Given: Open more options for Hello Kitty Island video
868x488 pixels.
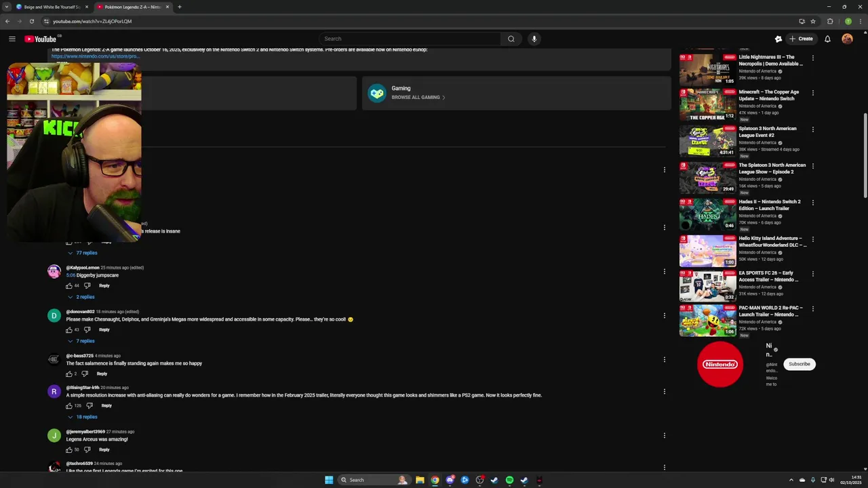Looking at the screenshot, I should pos(813,239).
